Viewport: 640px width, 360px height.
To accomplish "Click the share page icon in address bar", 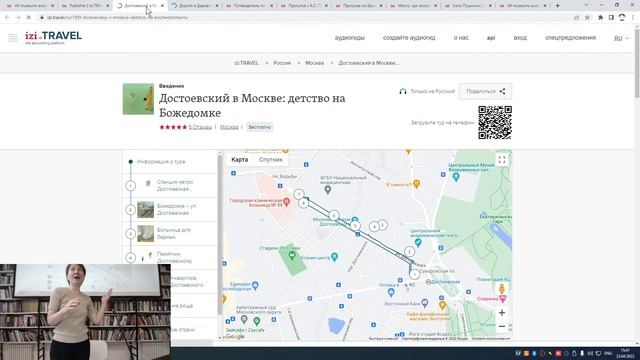I will point(576,18).
